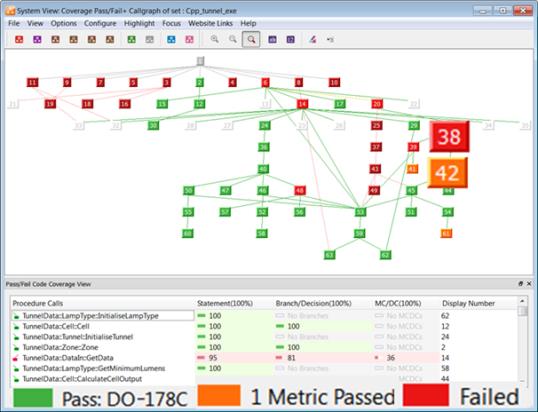Click red callgraph node 14

click(302, 104)
